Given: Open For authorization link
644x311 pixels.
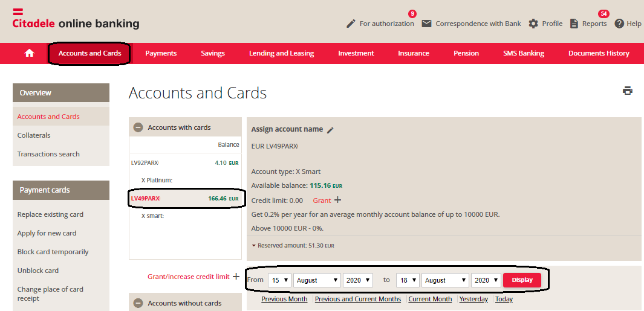Looking at the screenshot, I should (x=387, y=24).
